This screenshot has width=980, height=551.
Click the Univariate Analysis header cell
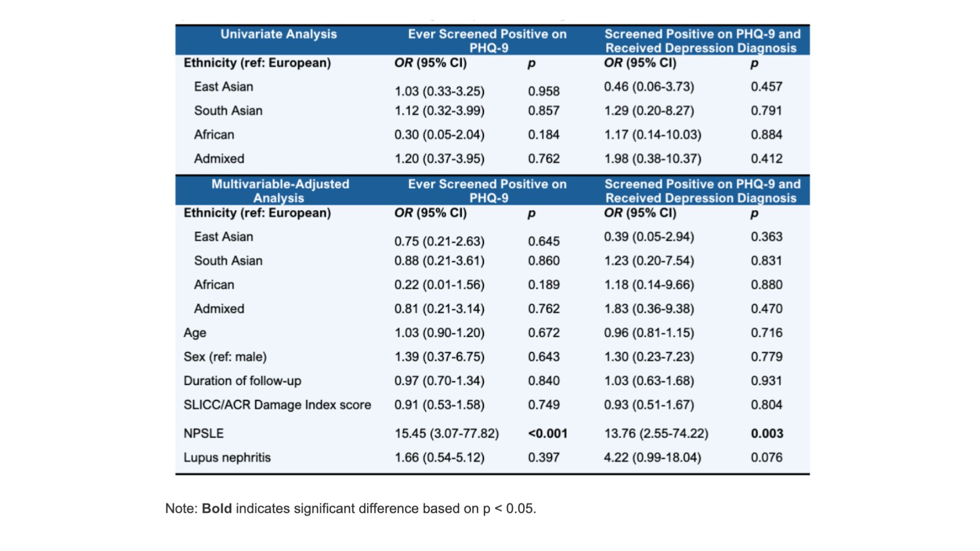point(278,34)
